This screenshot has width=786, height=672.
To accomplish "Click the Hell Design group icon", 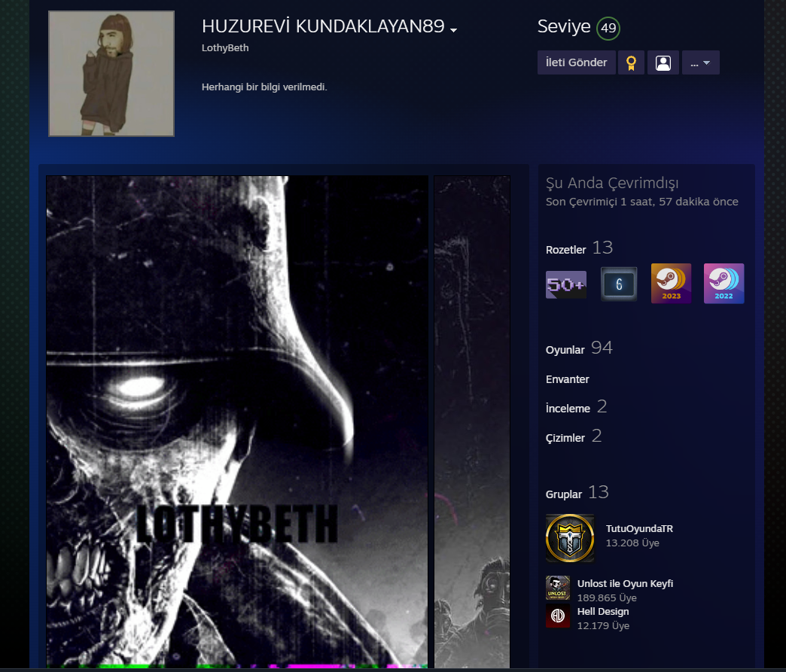I will (558, 616).
